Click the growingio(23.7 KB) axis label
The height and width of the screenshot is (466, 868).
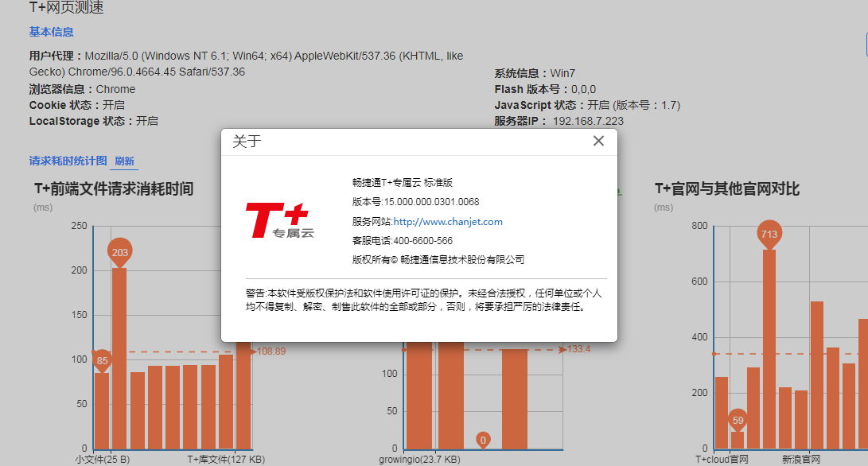(419, 460)
